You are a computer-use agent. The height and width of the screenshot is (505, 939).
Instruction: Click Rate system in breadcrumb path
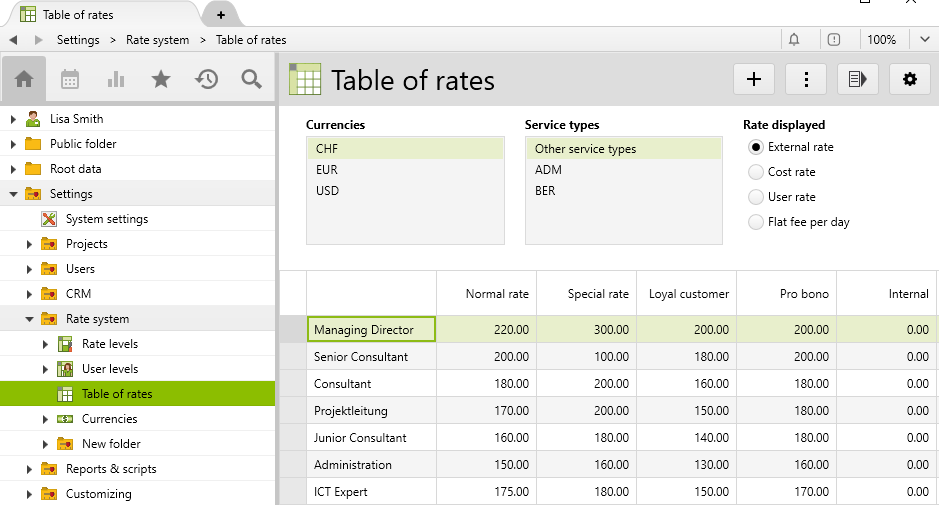[x=157, y=40]
